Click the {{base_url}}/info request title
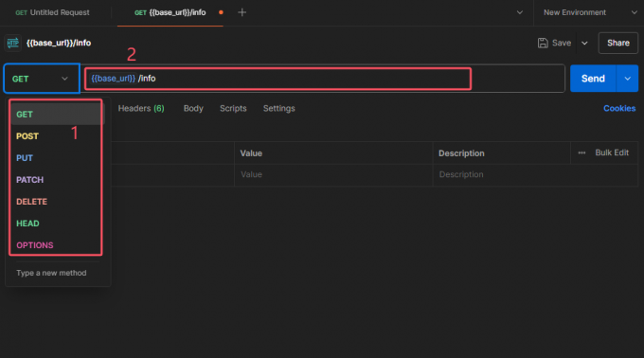The height and width of the screenshot is (358, 644). coord(59,44)
